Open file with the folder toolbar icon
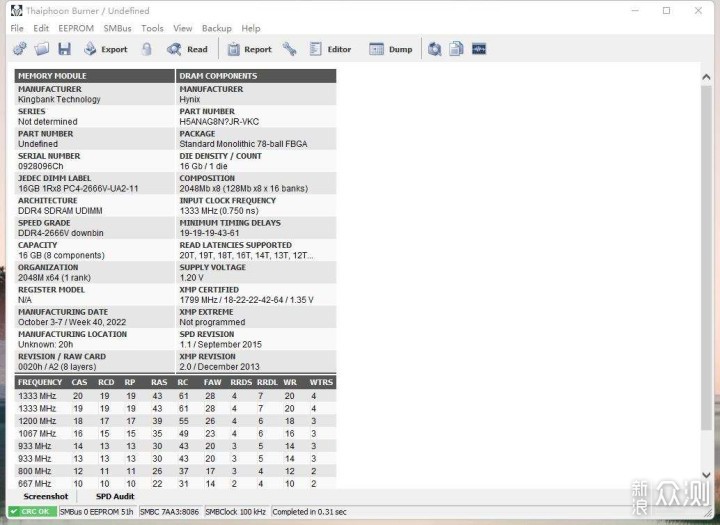 42,49
